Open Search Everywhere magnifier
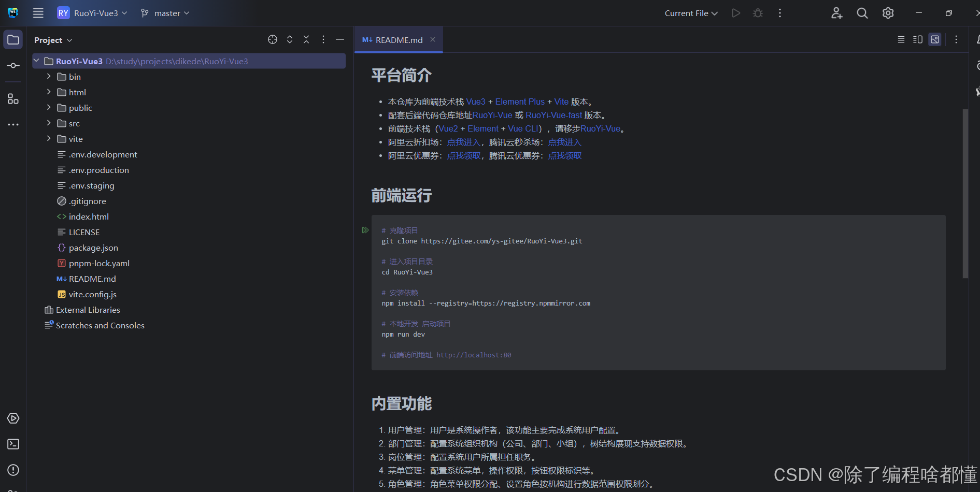 coord(862,13)
